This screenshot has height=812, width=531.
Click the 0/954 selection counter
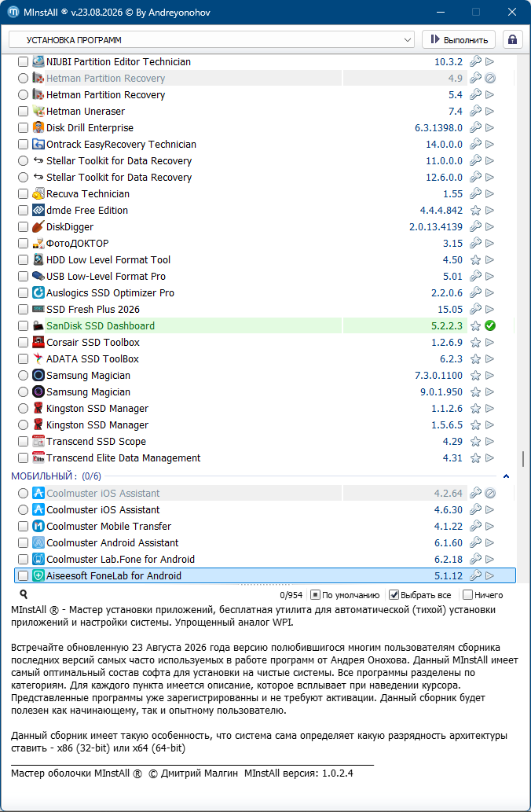click(x=291, y=595)
